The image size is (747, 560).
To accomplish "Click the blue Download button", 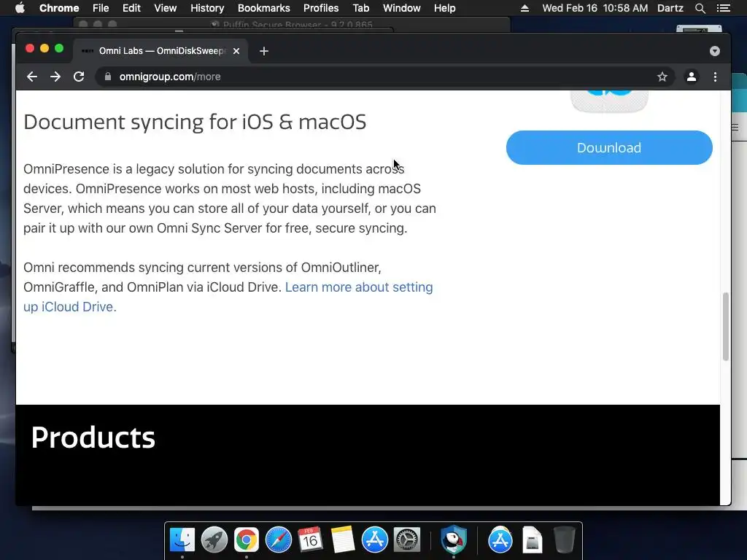I will (x=609, y=147).
